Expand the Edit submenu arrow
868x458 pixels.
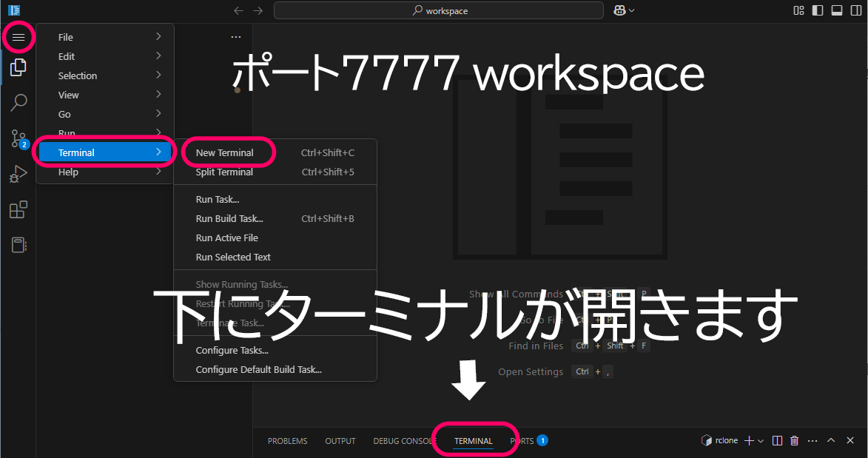point(158,56)
